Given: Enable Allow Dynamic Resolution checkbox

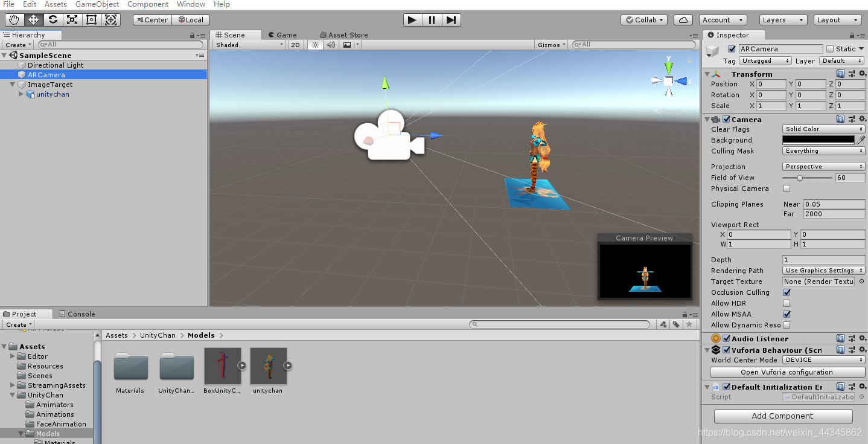Looking at the screenshot, I should coord(787,325).
